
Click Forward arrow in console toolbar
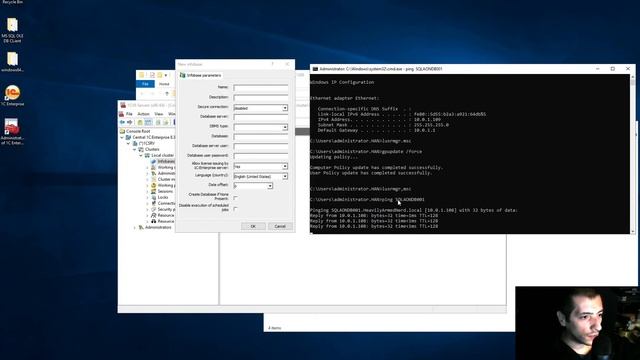pyautogui.click(x=130, y=122)
